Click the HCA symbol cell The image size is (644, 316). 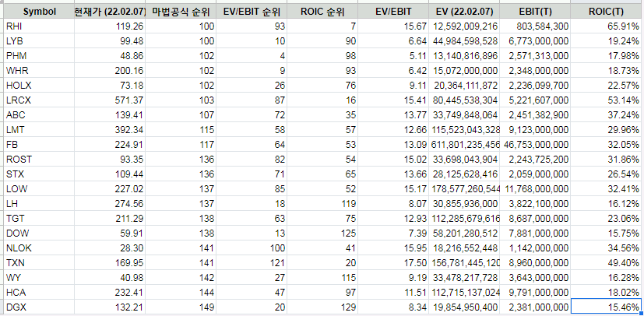click(x=39, y=292)
